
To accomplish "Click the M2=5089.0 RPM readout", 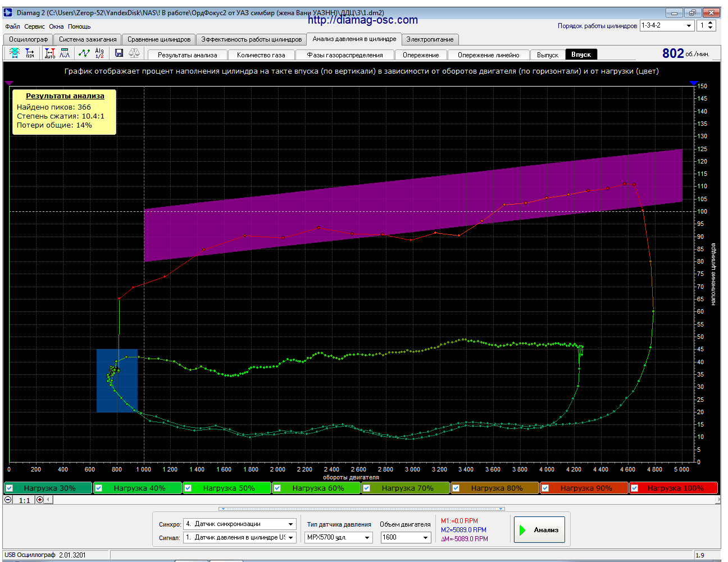I will pos(463,530).
